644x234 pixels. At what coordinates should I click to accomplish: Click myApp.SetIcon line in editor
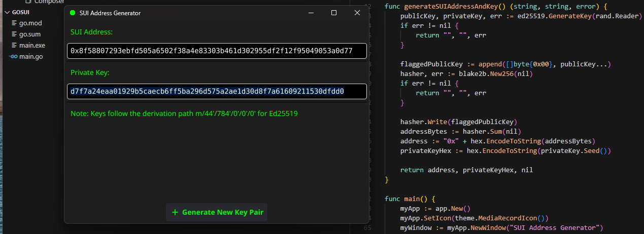[474, 218]
